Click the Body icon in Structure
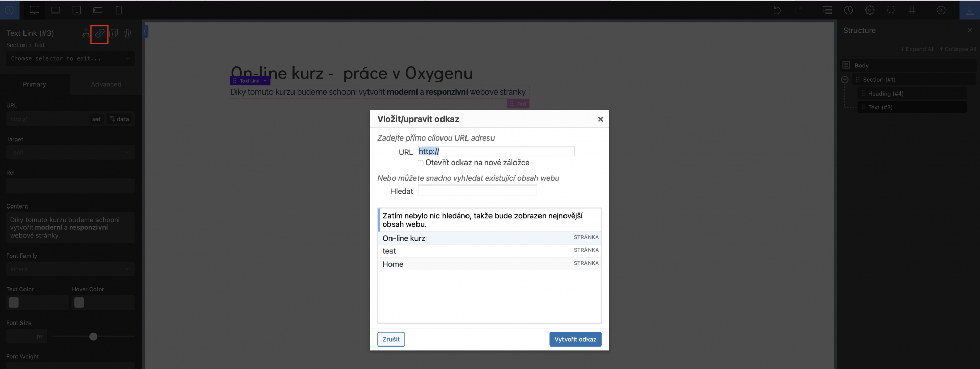 point(846,65)
